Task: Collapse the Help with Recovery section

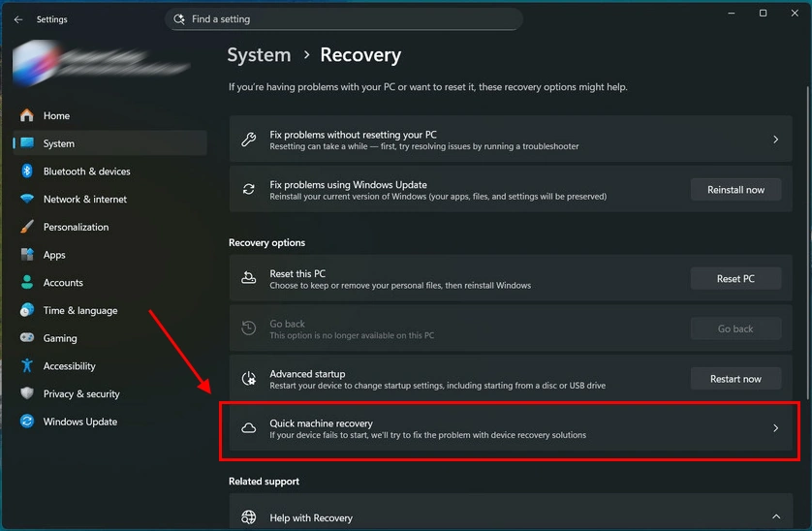Action: point(775,517)
